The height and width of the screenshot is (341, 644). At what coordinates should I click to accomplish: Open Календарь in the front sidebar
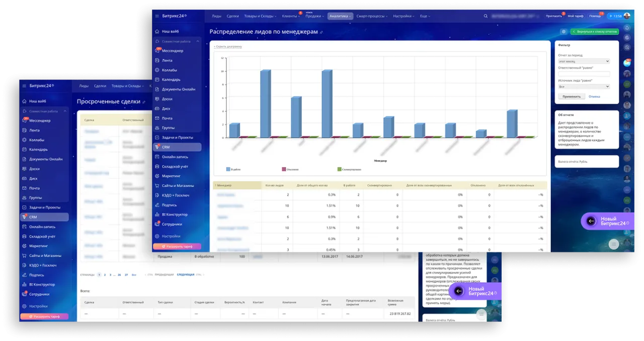click(171, 80)
